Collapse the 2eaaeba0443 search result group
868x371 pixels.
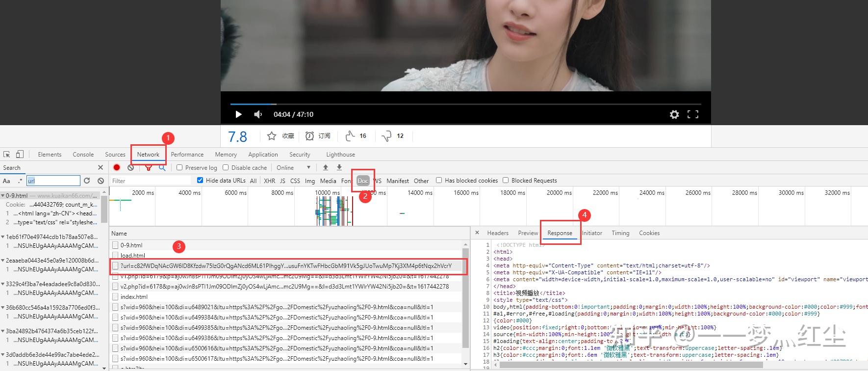tap(3, 260)
